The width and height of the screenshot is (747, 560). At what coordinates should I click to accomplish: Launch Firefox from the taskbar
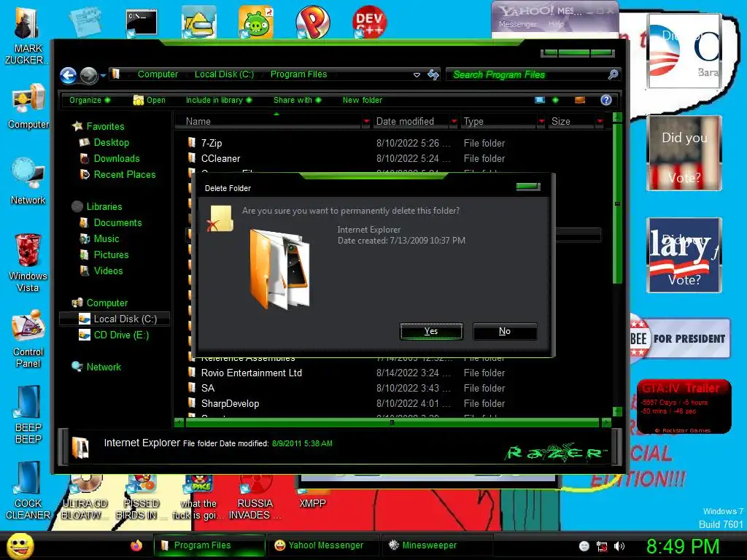[136, 545]
